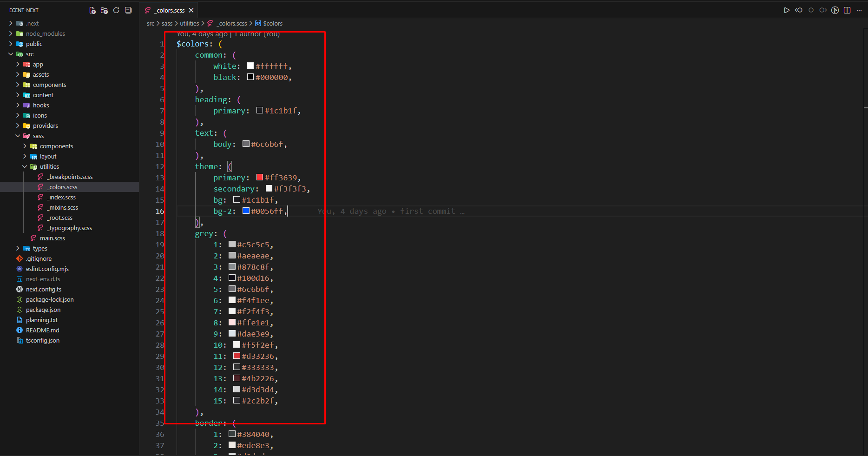This screenshot has height=456, width=868.
Task: Split the editor to the right
Action: (847, 10)
